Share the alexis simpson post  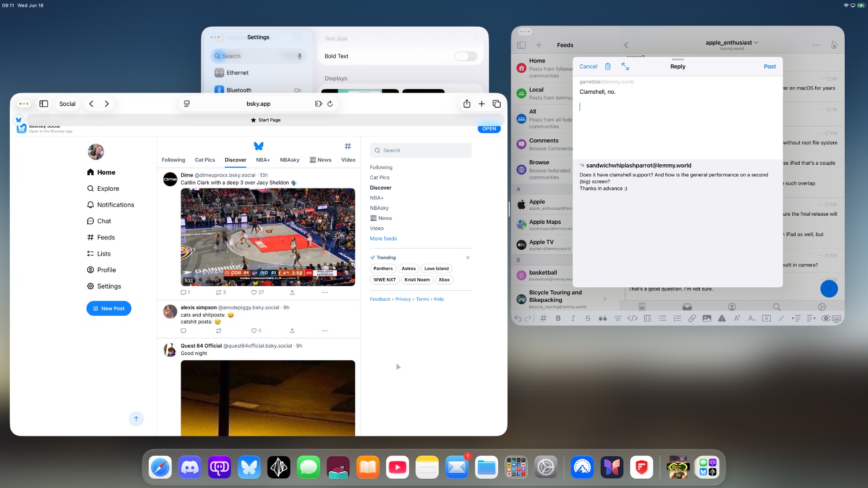(x=292, y=331)
